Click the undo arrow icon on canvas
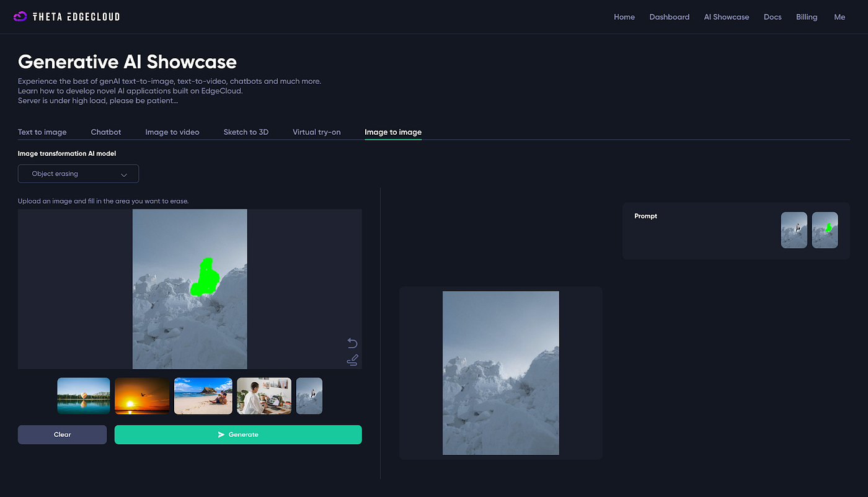868x497 pixels. (352, 343)
